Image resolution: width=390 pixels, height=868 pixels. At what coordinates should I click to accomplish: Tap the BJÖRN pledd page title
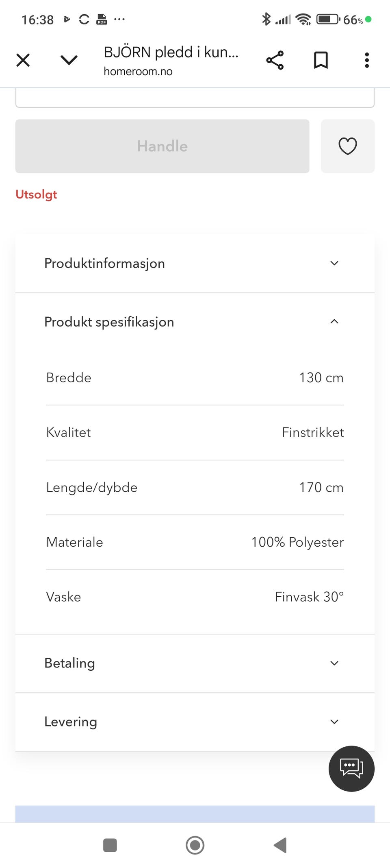(171, 52)
